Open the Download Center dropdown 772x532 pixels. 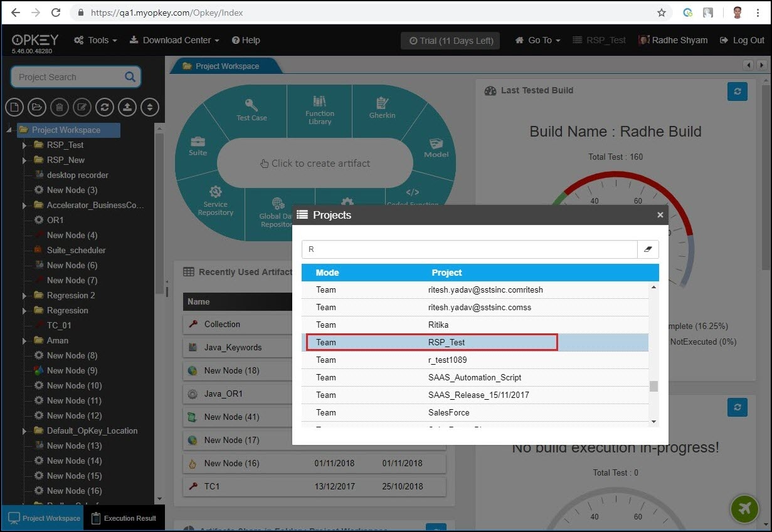click(174, 40)
